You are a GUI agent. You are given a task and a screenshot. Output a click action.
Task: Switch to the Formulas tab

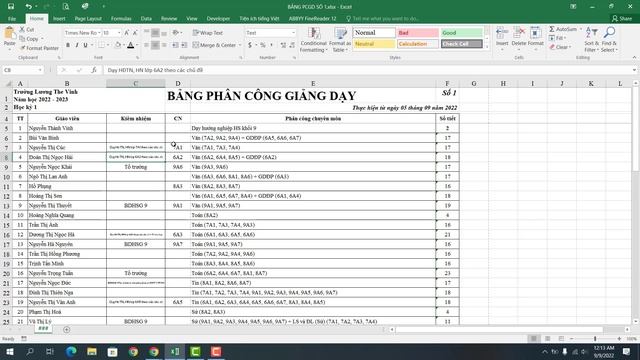121,19
